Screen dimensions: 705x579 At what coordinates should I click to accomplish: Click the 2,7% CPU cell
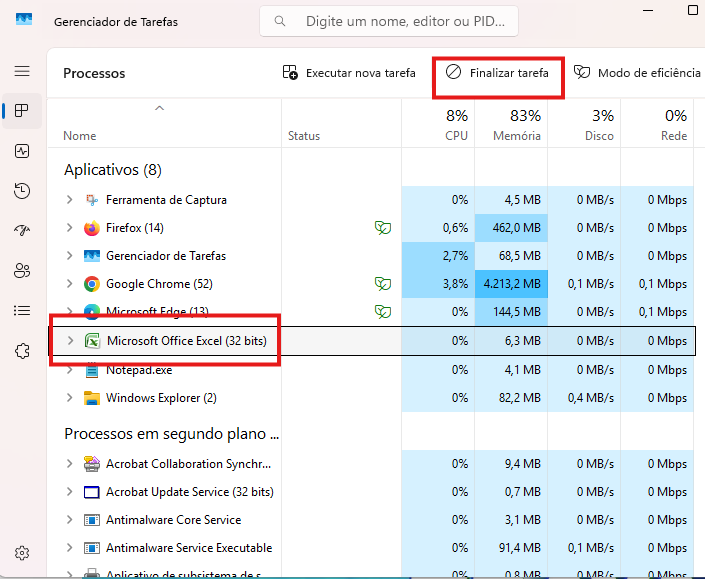(x=438, y=256)
